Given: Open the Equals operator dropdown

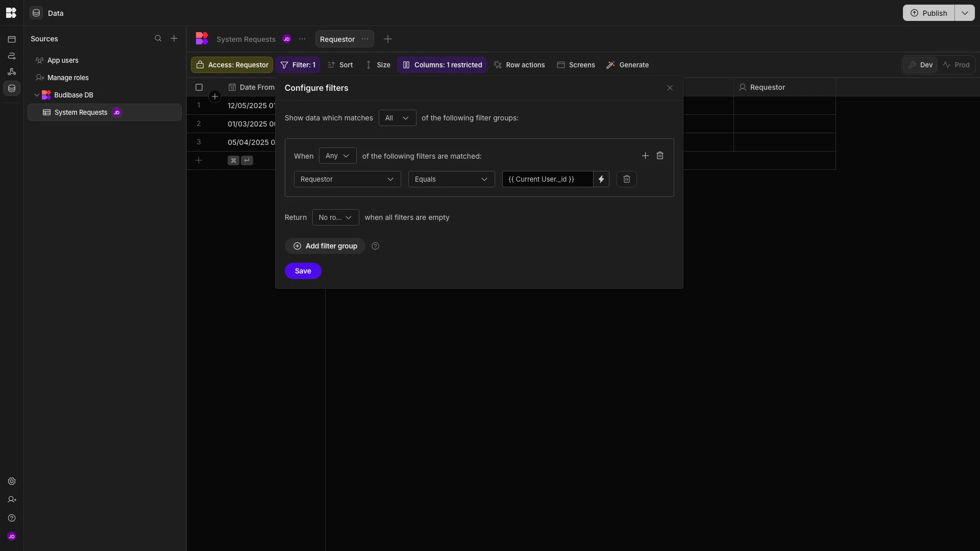Looking at the screenshot, I should 451,179.
